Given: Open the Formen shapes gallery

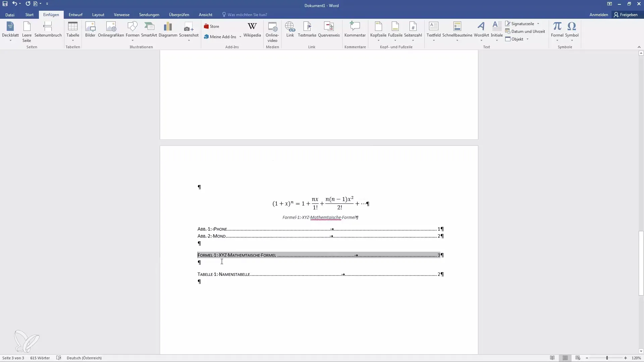Looking at the screenshot, I should point(132,32).
